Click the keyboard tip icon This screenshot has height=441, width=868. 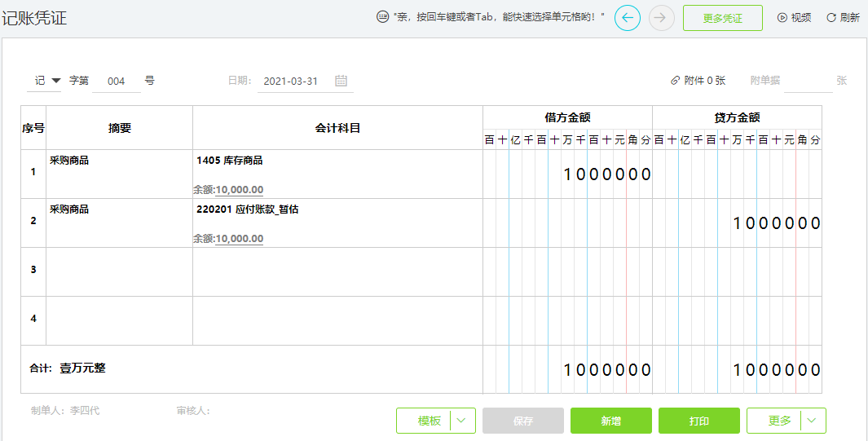coord(382,17)
